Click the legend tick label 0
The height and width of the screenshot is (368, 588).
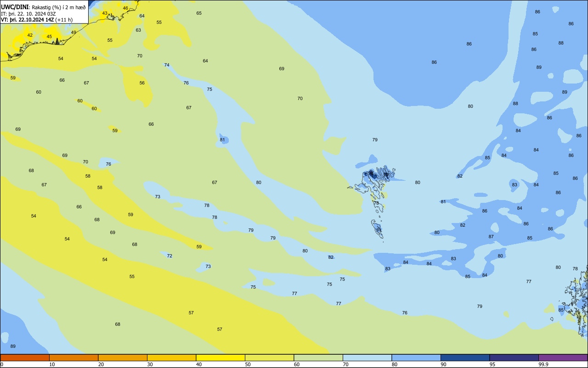(2, 364)
